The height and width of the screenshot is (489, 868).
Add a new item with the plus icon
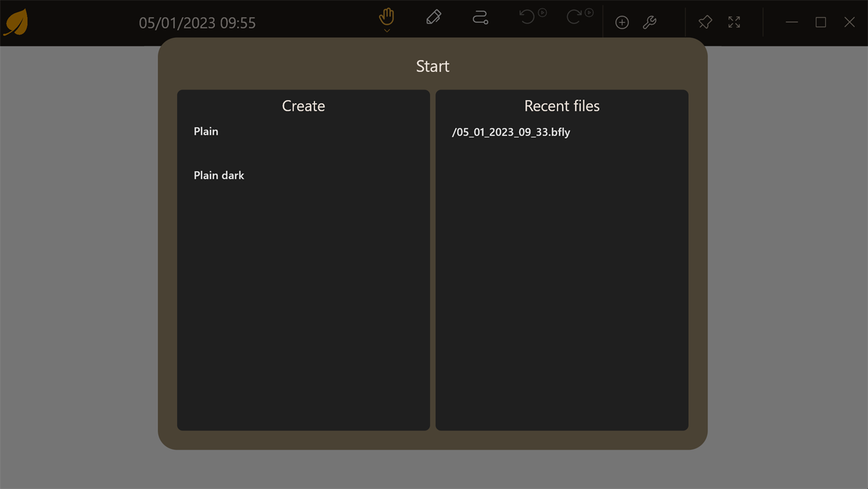click(621, 22)
